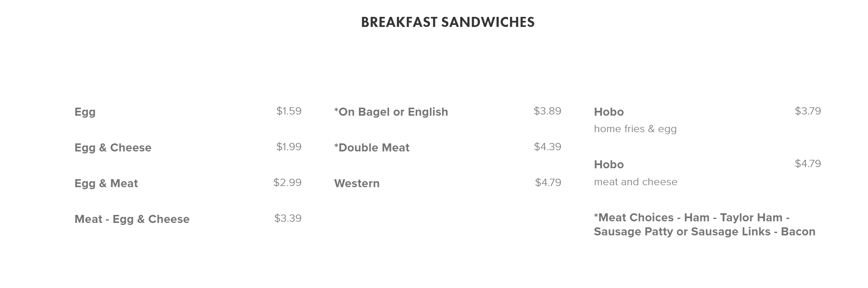Click the meat and cheese description
This screenshot has width=868, height=288.
pyautogui.click(x=636, y=182)
